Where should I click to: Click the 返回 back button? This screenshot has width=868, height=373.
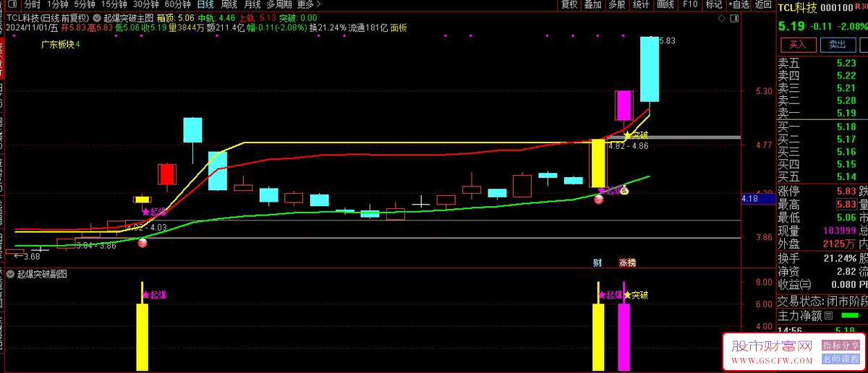763,4
